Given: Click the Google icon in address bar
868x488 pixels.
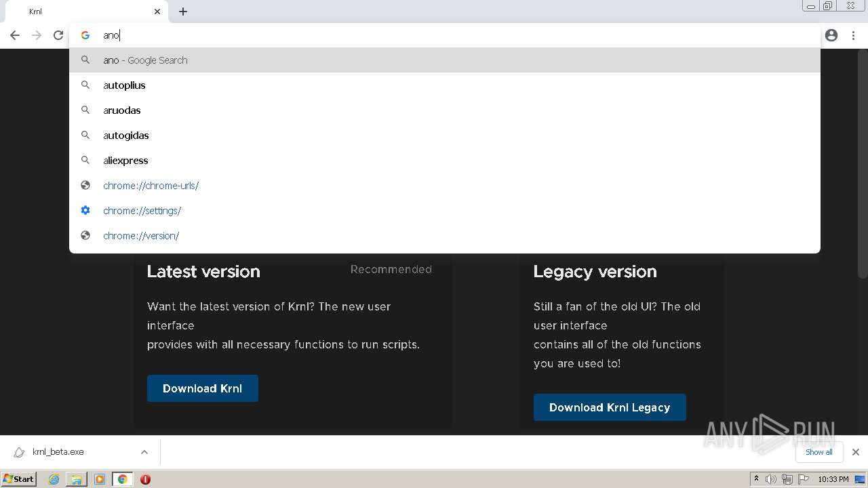Looking at the screenshot, I should point(85,35).
